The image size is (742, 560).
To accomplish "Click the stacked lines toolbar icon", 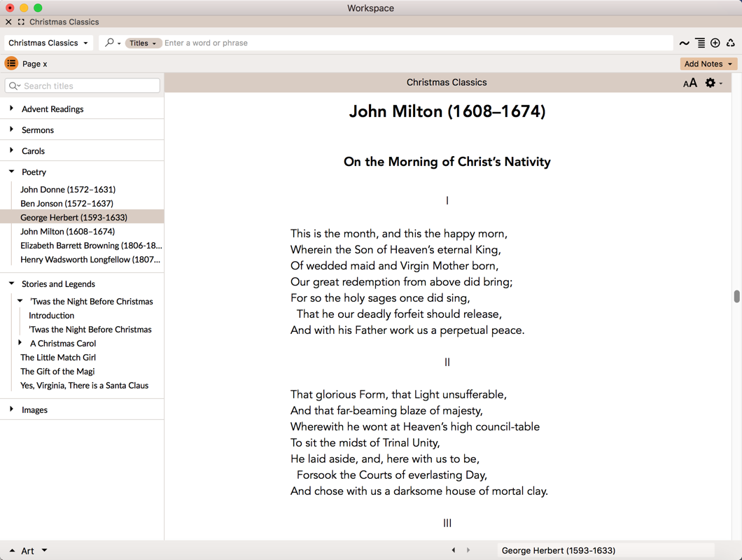I will tap(701, 43).
